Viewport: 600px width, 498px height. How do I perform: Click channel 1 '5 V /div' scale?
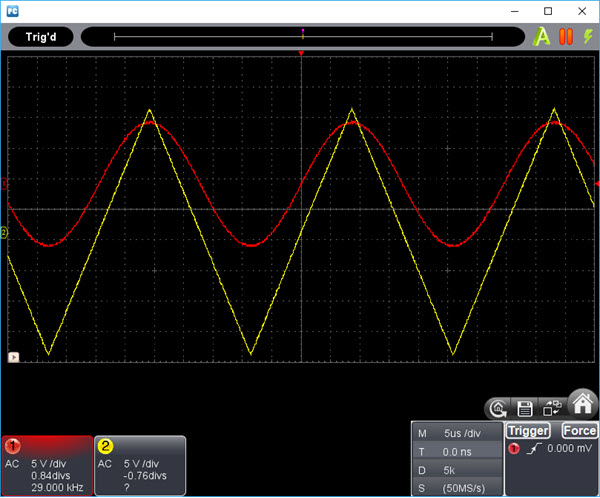click(49, 464)
